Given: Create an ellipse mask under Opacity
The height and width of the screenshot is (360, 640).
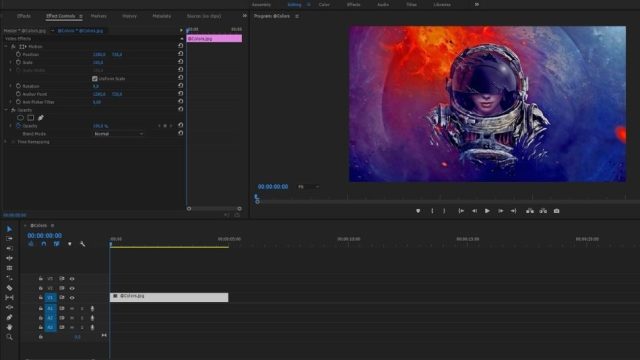Looking at the screenshot, I should (20, 118).
